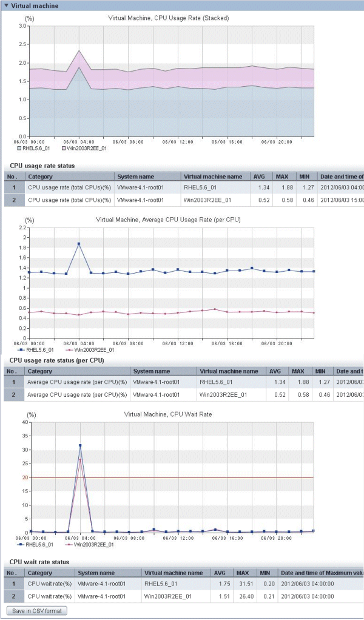This screenshot has height=620, width=364.
Task: Sort CPU usage rate status by MIN column
Action: coord(307,177)
